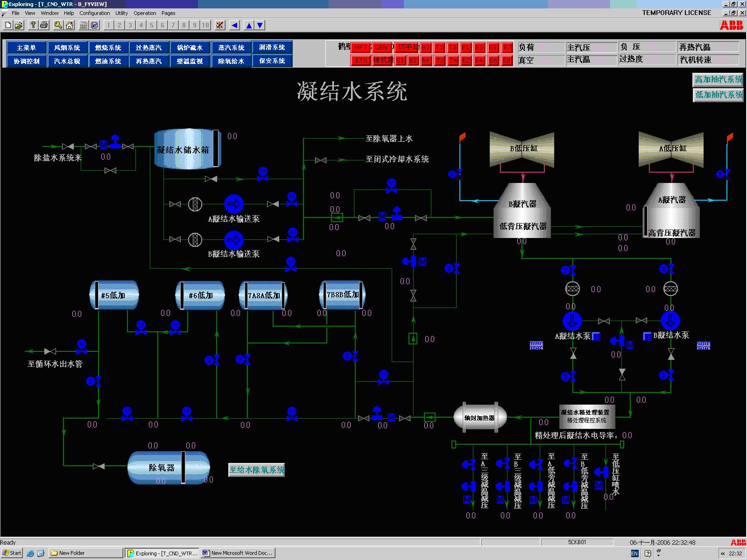Screen dimensions: 747x560
Task: Click the 轴封加热器 vessel graphic
Action: point(480,417)
